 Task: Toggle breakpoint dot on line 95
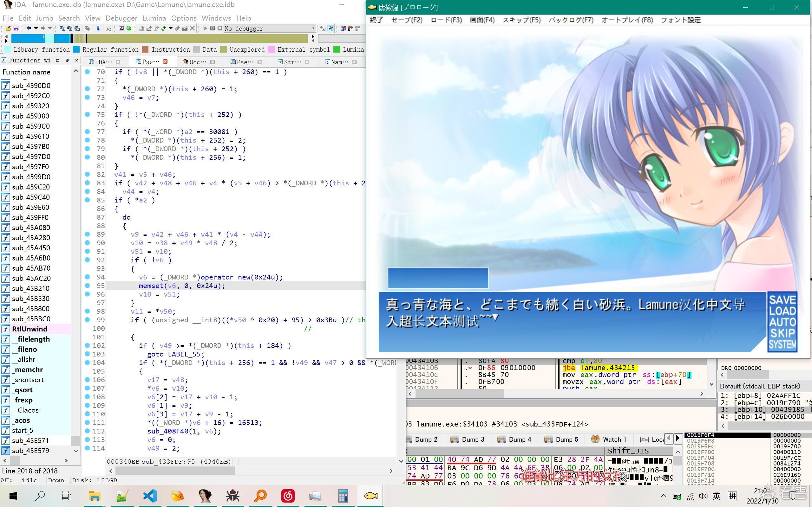(x=87, y=286)
